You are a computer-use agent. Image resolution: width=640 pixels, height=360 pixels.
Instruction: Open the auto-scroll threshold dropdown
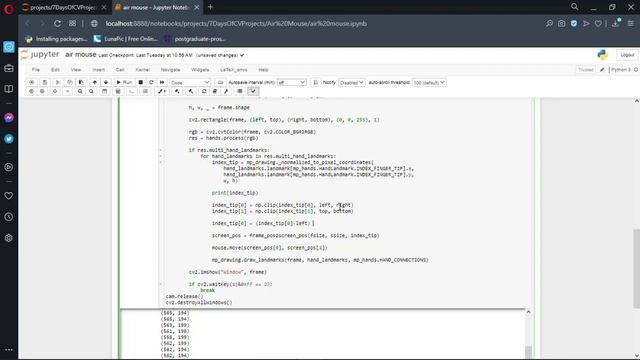[x=429, y=82]
